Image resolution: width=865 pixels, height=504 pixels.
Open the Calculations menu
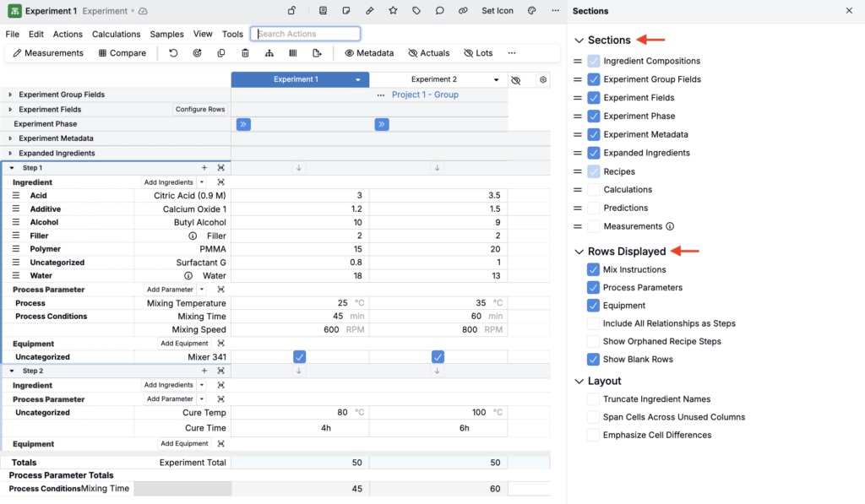[116, 35]
